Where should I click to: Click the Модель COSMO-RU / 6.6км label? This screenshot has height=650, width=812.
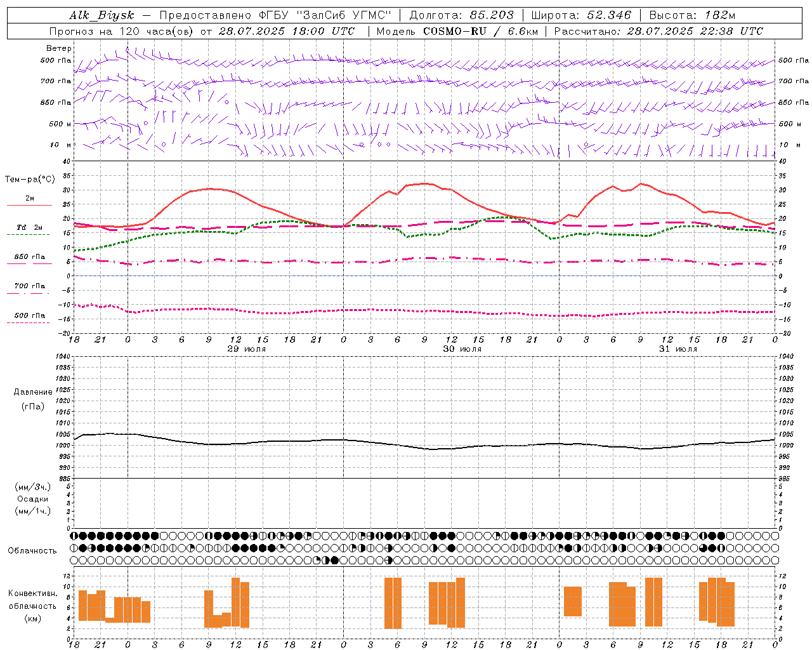[x=457, y=31]
